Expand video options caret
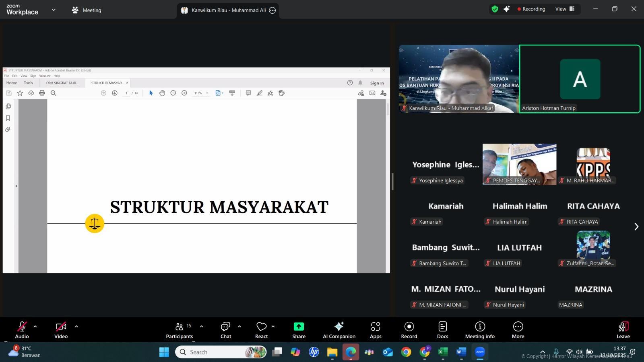 76,327
